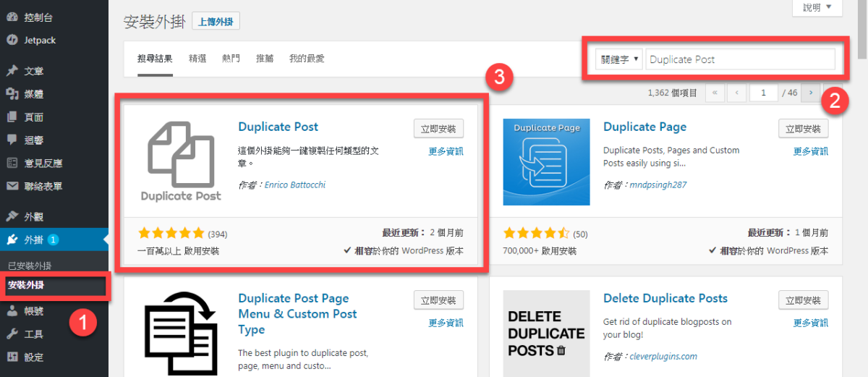The width and height of the screenshot is (868, 377).
Task: Open the 控制台 dashboard icon
Action: 12,17
